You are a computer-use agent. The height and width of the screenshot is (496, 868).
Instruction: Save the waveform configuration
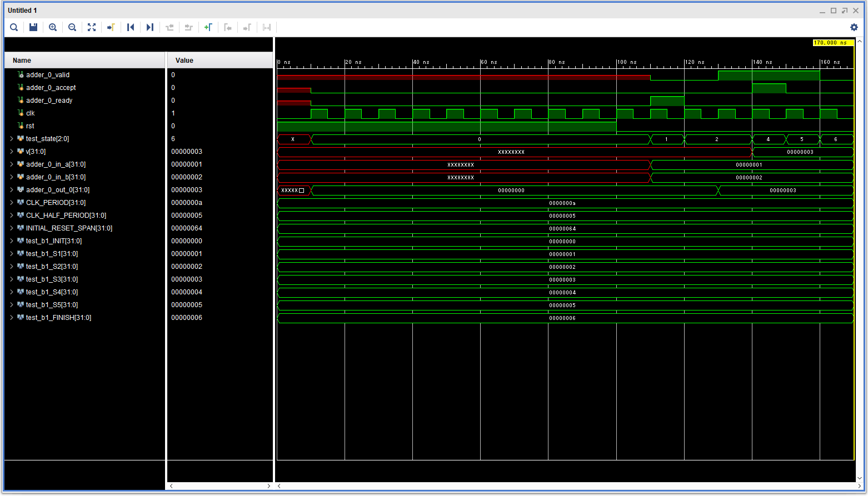pos(33,27)
